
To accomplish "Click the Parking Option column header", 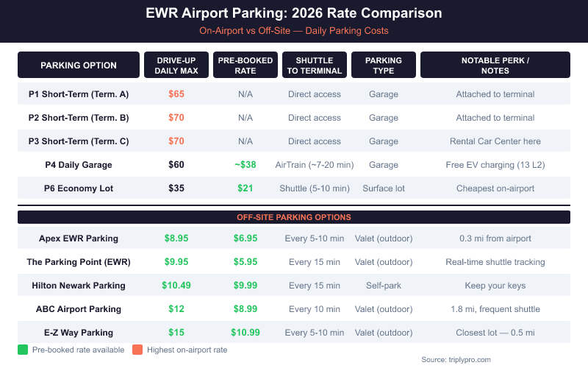I will click(79, 65).
